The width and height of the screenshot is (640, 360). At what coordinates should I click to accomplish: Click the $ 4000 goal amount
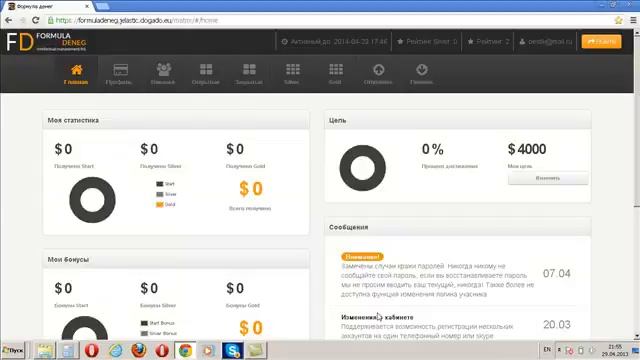point(527,149)
